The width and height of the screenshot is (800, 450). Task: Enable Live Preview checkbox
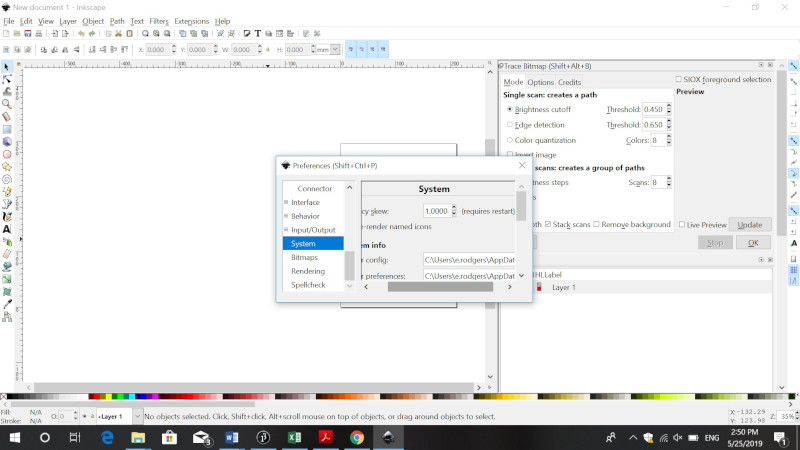682,224
